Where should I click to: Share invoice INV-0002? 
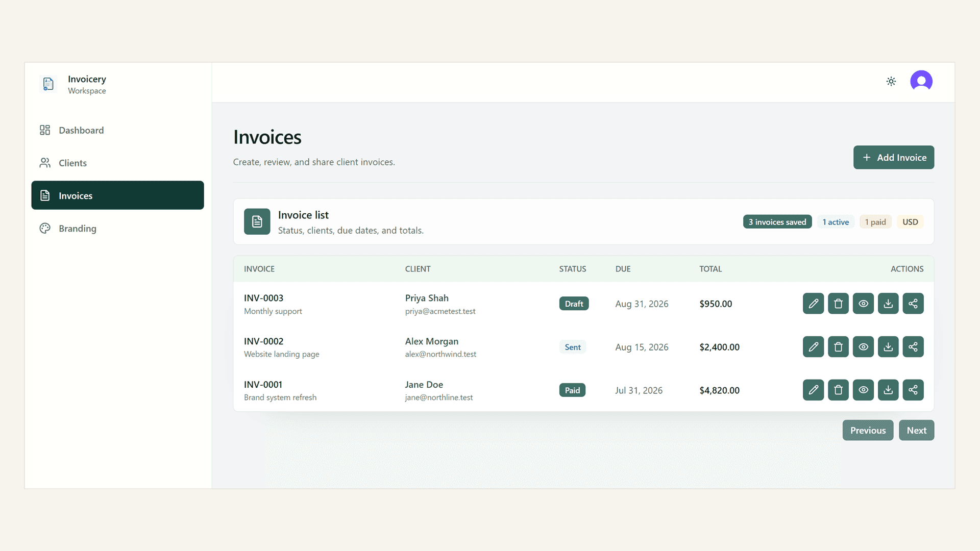pyautogui.click(x=913, y=347)
